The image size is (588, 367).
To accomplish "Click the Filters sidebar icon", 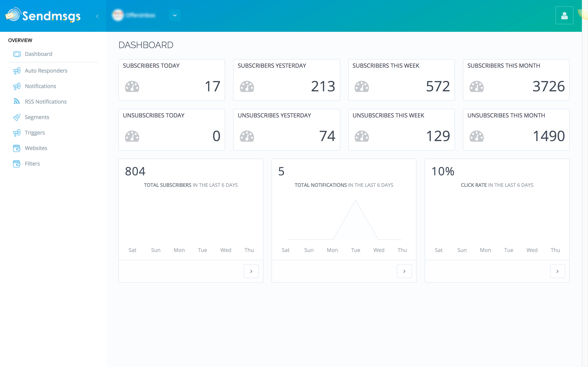I will tap(17, 164).
